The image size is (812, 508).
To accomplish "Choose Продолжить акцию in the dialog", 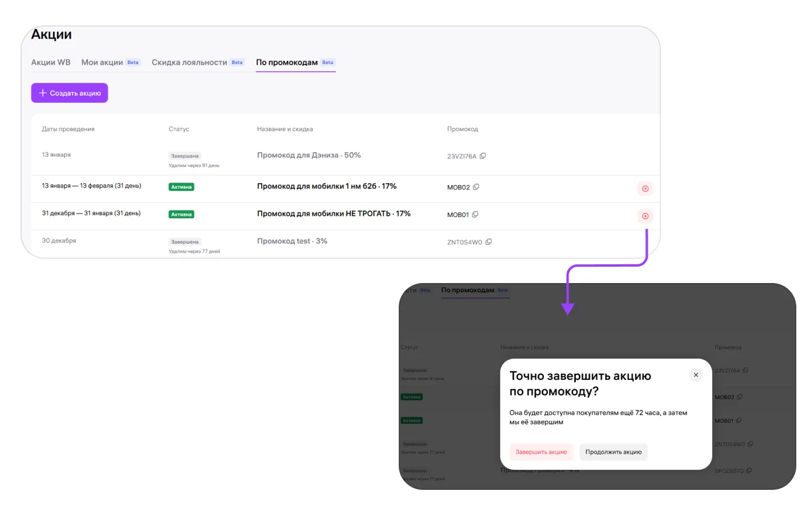I will click(613, 452).
